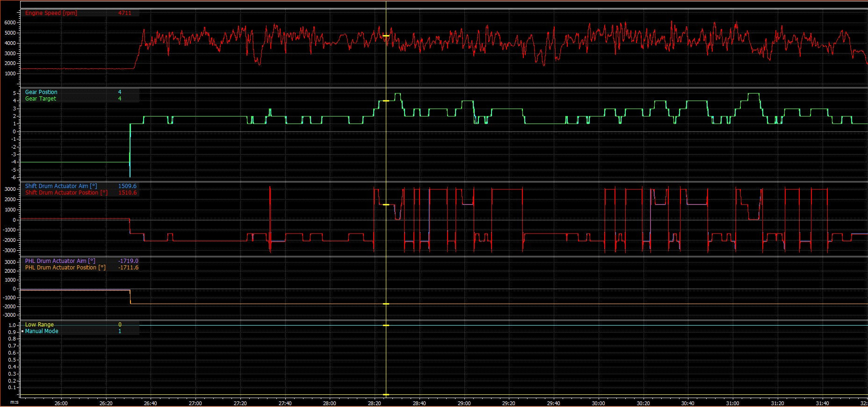Click the PHL Drum Actuator Aim label
Image resolution: width=868 pixels, height=407 pixels.
pos(60,261)
